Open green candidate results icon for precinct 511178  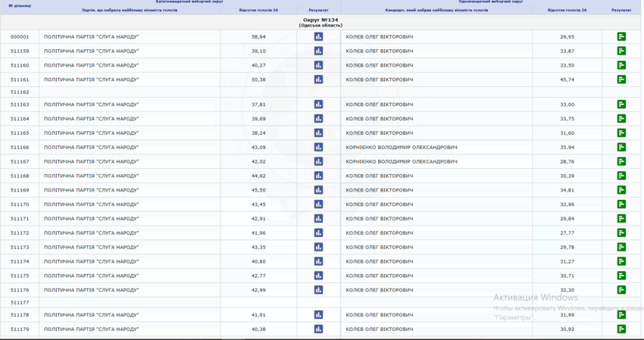[621, 315]
